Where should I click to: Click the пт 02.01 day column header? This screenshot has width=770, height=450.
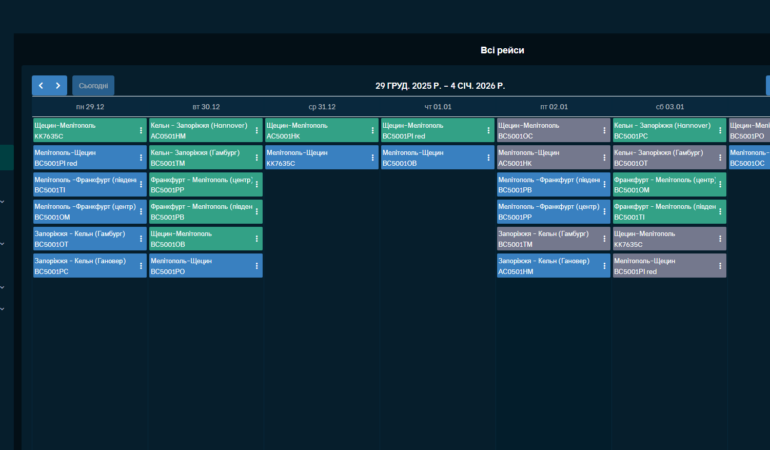tap(553, 106)
